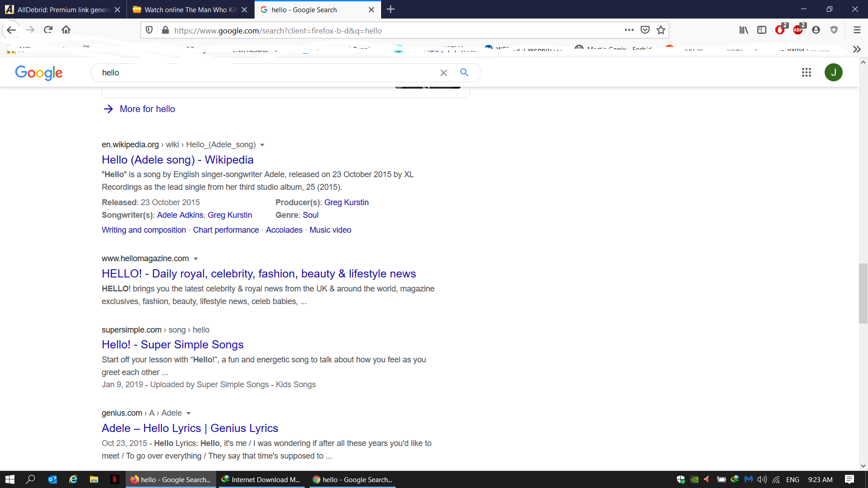868x488 pixels.
Task: Launch Outlook from the taskbar
Action: point(52,479)
